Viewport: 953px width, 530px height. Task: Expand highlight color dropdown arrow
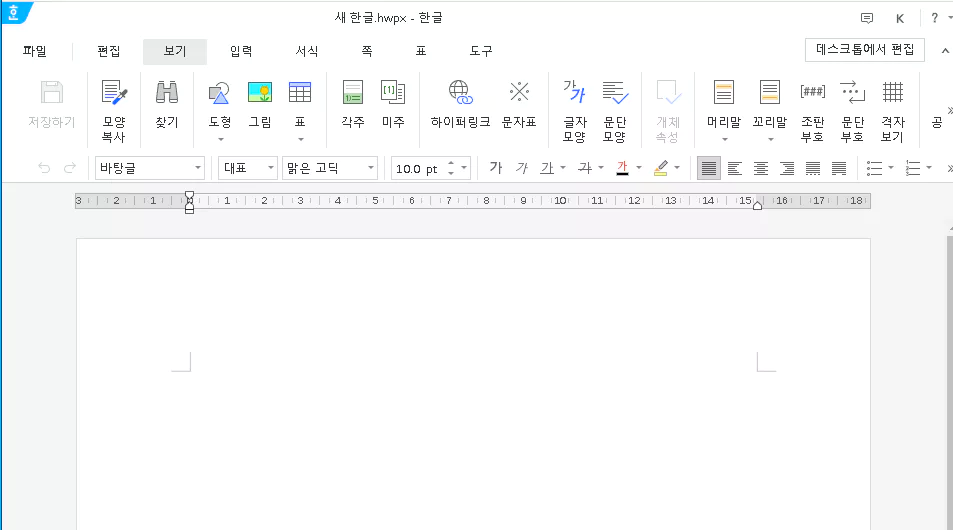[x=676, y=168]
